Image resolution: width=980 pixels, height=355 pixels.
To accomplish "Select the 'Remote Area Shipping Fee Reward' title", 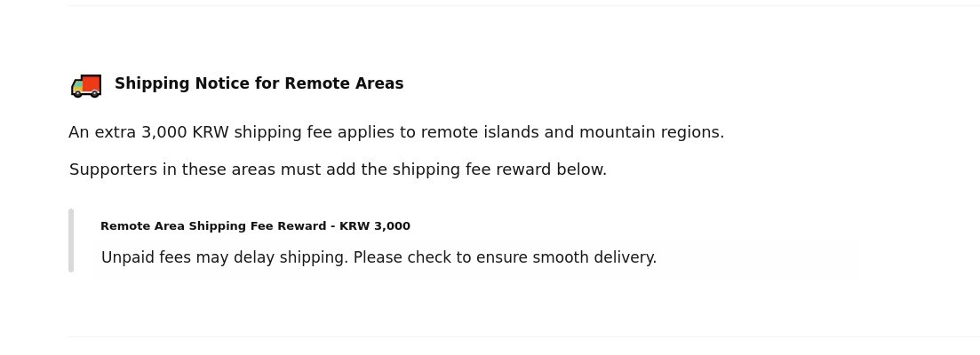I will [x=255, y=226].
